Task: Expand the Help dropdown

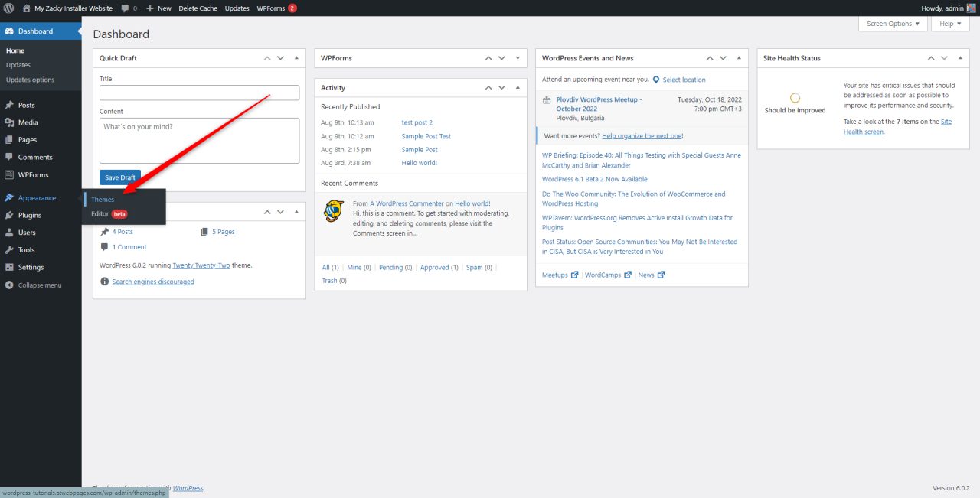Action: click(x=949, y=24)
